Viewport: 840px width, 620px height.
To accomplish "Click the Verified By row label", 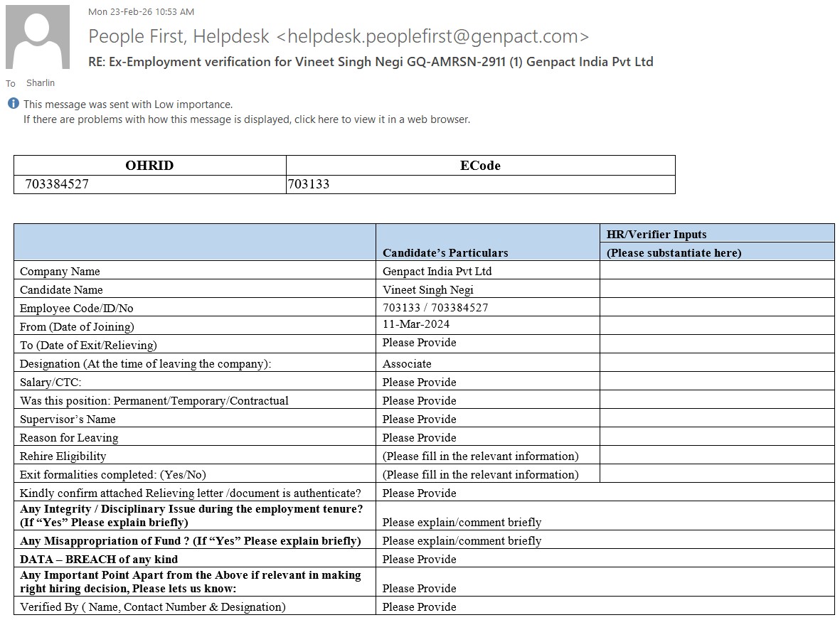I will (x=153, y=607).
